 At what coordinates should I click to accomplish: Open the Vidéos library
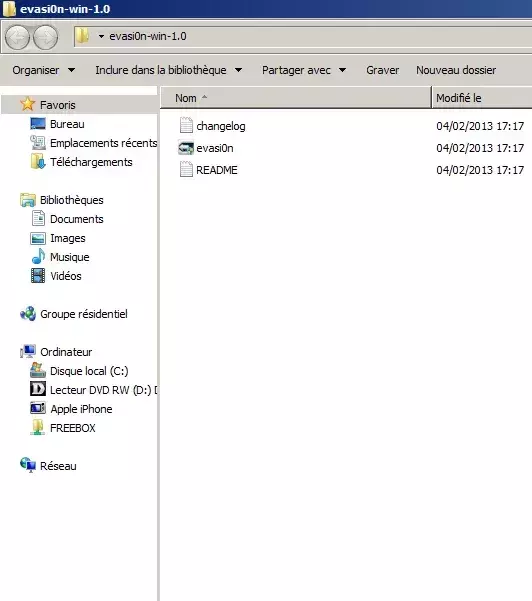pos(66,276)
